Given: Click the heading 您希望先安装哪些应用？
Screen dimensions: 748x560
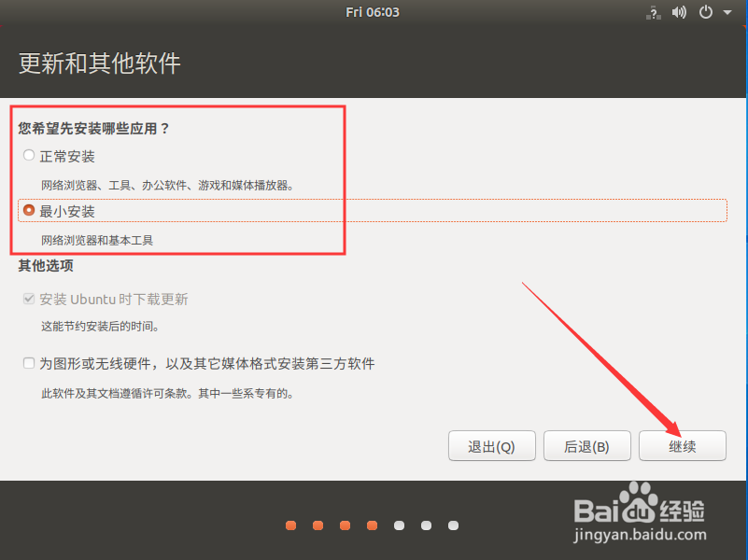Looking at the screenshot, I should 94,128.
